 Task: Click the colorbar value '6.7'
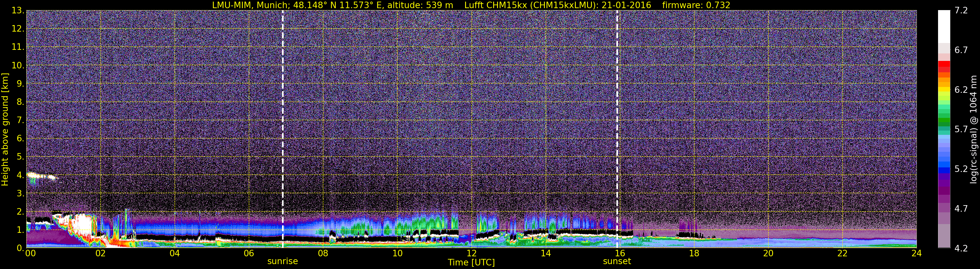961,50
